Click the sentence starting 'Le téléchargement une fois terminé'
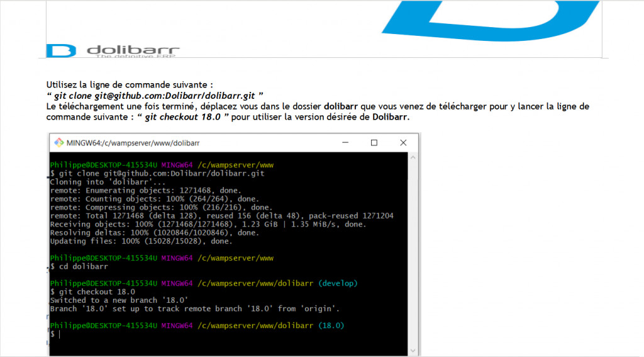This screenshot has height=357, width=644. pyautogui.click(x=318, y=111)
